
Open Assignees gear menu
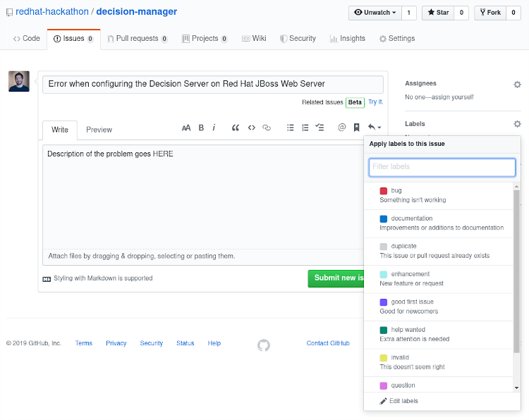(517, 85)
